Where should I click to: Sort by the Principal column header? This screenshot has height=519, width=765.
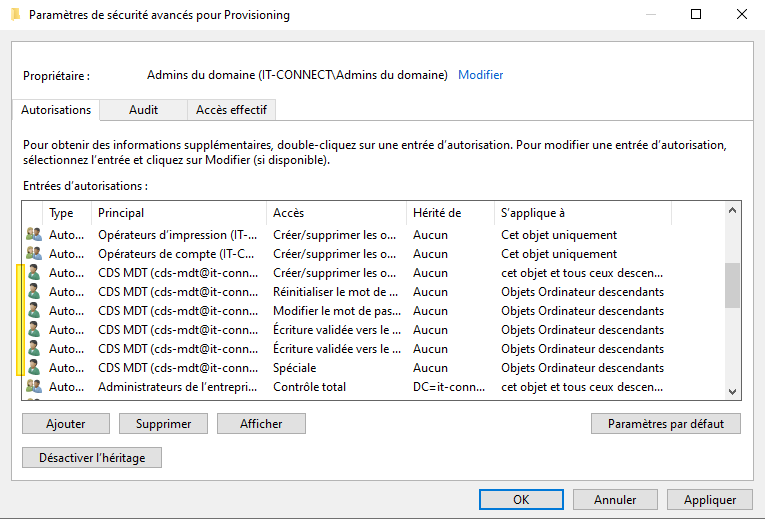coord(179,213)
